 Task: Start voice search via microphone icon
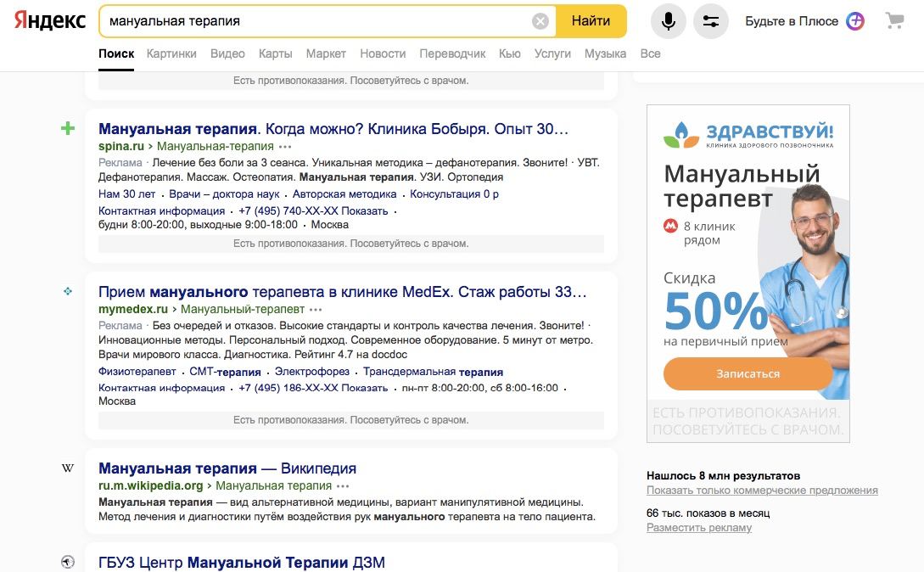669,21
